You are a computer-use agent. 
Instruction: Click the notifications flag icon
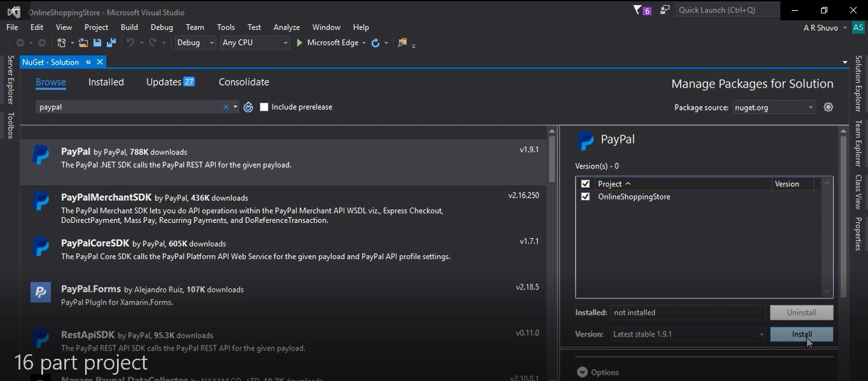tap(637, 10)
